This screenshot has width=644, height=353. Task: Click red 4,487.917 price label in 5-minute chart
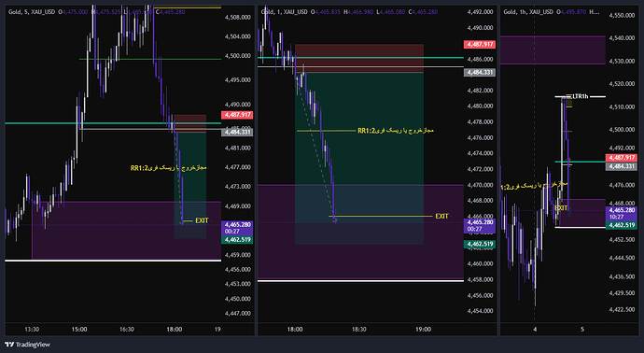click(237, 115)
